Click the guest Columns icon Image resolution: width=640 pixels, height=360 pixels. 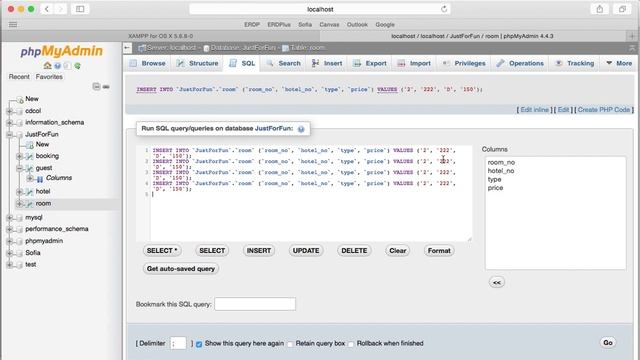point(40,179)
